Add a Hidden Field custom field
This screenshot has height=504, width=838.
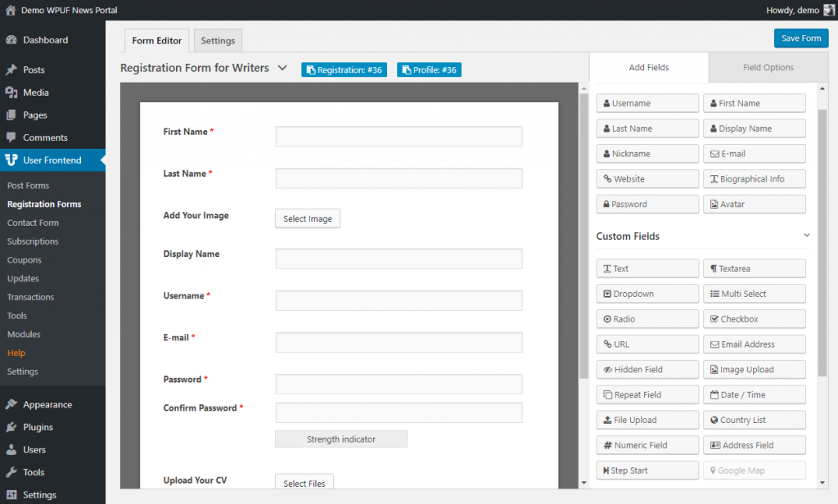[x=647, y=370]
